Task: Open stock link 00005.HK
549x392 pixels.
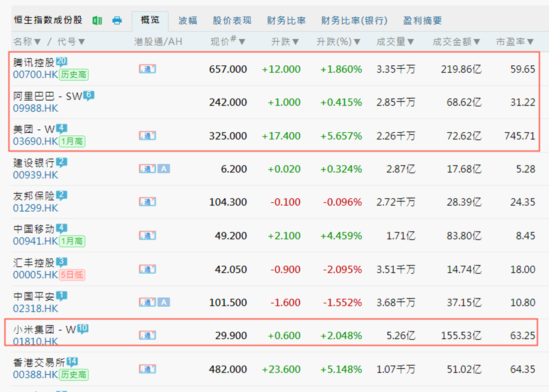Action: pyautogui.click(x=35, y=275)
